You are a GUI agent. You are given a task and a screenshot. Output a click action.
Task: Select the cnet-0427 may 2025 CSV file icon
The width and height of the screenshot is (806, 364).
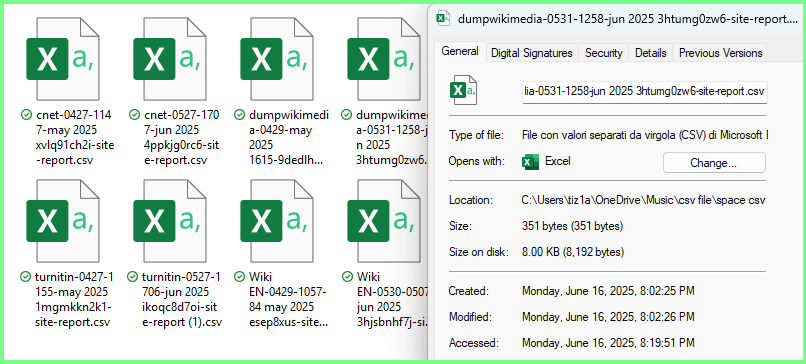click(x=63, y=59)
